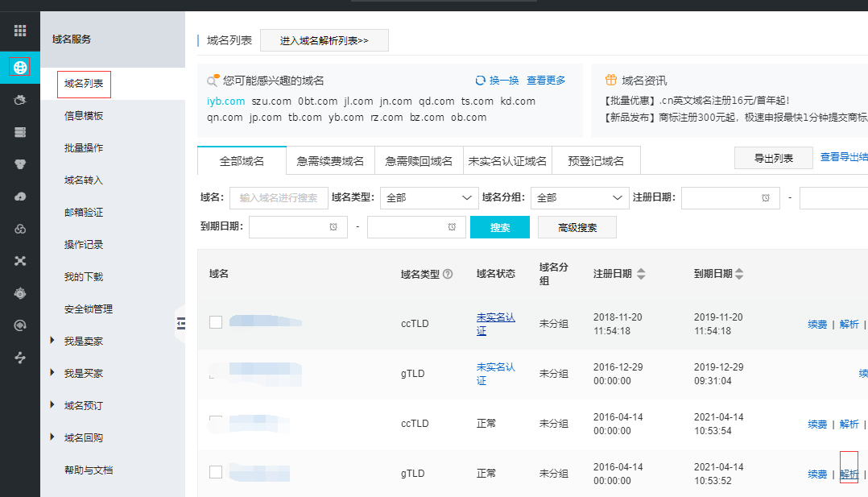This screenshot has width=868, height=497.
Task: Click the 高级搜索 button
Action: pos(577,227)
